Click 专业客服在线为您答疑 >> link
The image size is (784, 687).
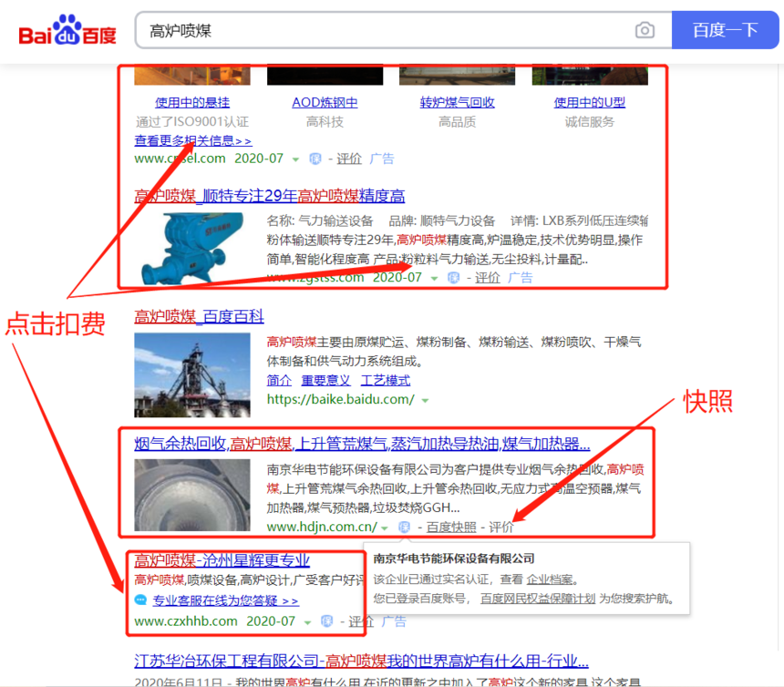tap(225, 600)
